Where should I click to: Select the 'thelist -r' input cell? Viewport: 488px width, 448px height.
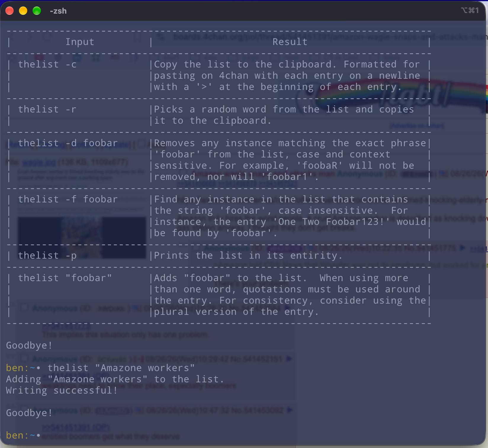[x=47, y=109]
